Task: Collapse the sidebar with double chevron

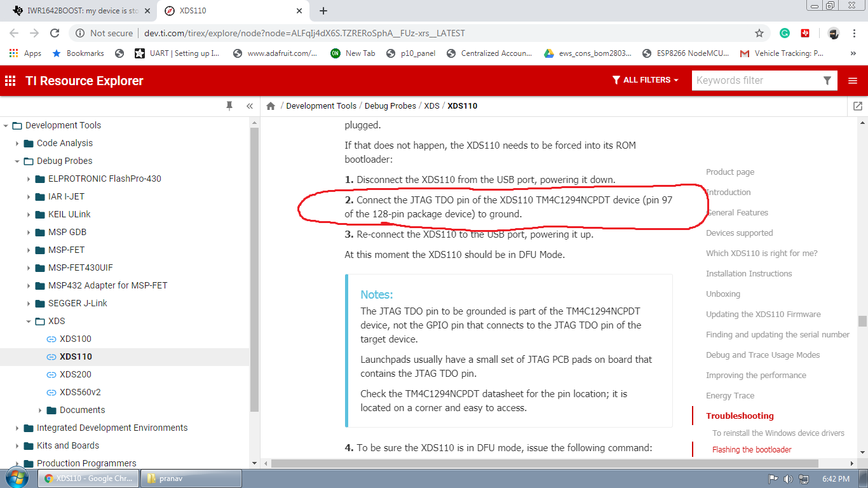Action: tap(250, 106)
